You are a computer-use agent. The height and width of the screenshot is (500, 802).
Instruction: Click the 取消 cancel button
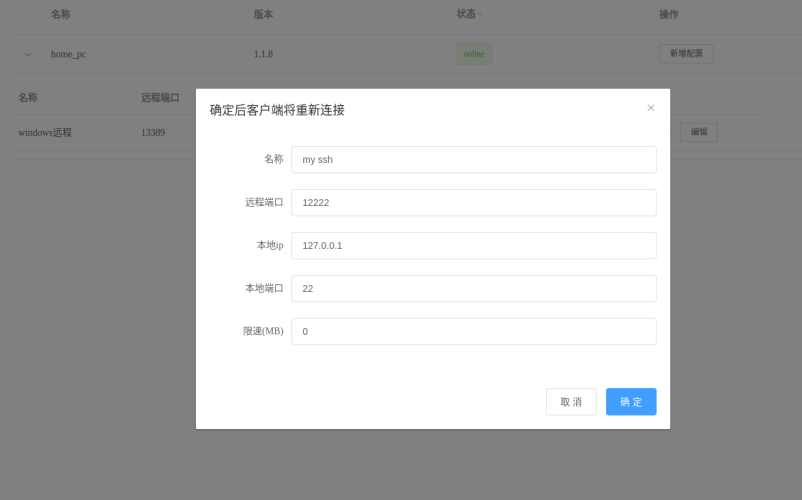[x=571, y=402]
